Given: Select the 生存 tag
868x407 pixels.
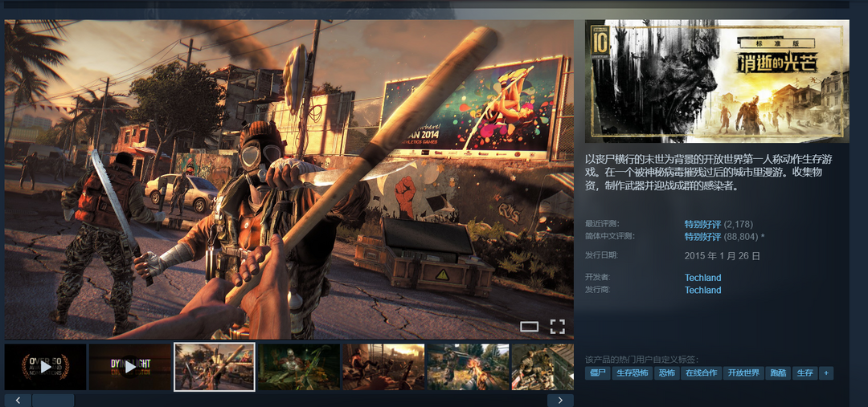Looking at the screenshot, I should point(805,373).
